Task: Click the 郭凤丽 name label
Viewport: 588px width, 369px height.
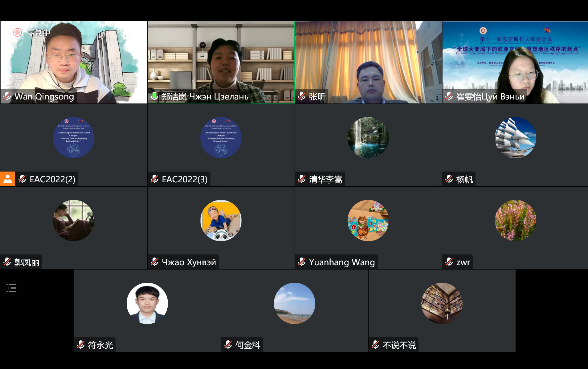Action: [x=27, y=262]
